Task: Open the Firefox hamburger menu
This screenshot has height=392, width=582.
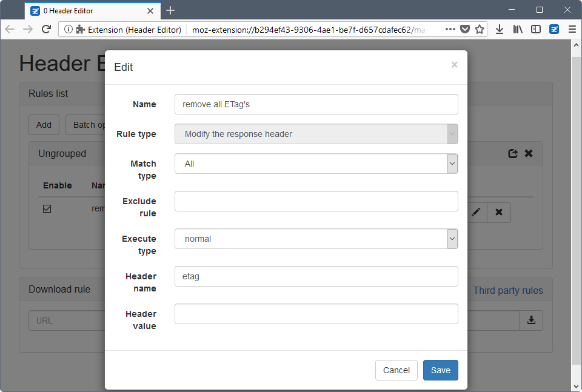Action: pyautogui.click(x=572, y=29)
